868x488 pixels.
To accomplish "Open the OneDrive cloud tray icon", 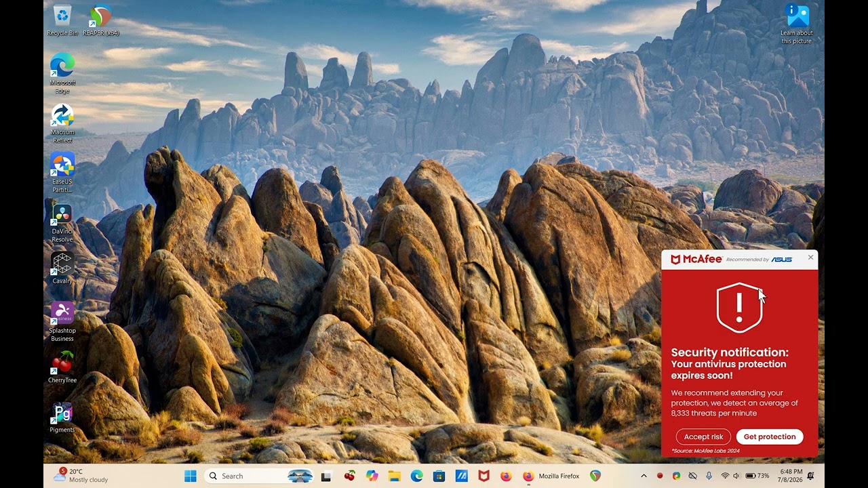I will click(692, 476).
